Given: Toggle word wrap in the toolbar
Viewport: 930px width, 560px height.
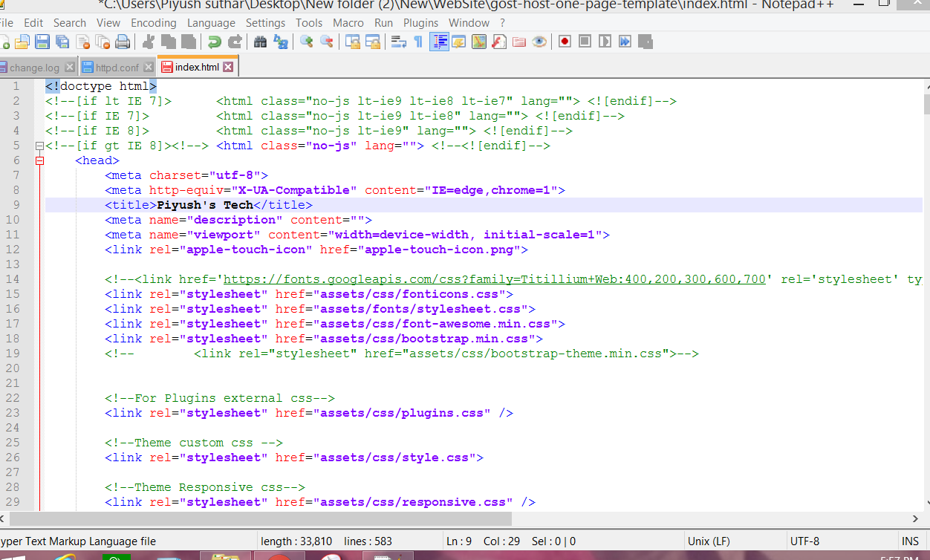Looking at the screenshot, I should (399, 42).
